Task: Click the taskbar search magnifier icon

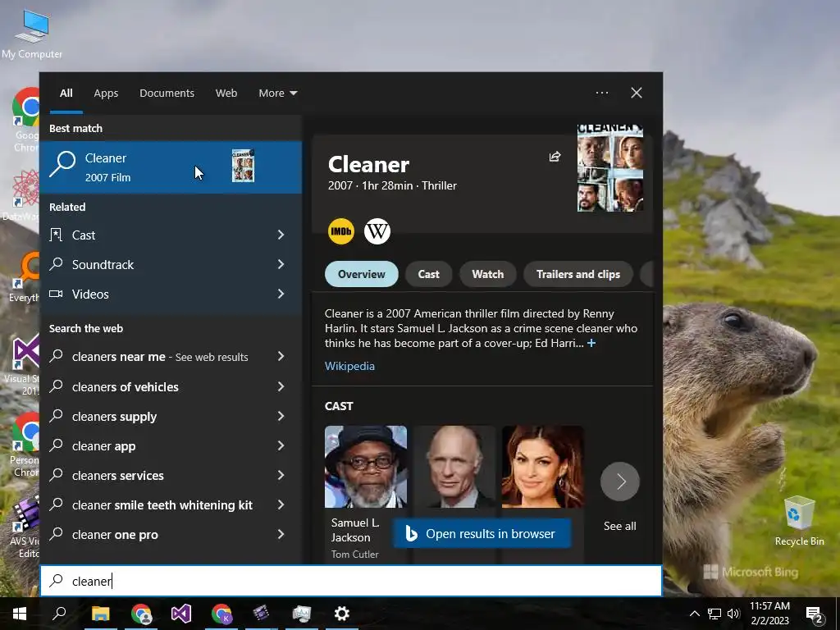Action: [x=59, y=614]
